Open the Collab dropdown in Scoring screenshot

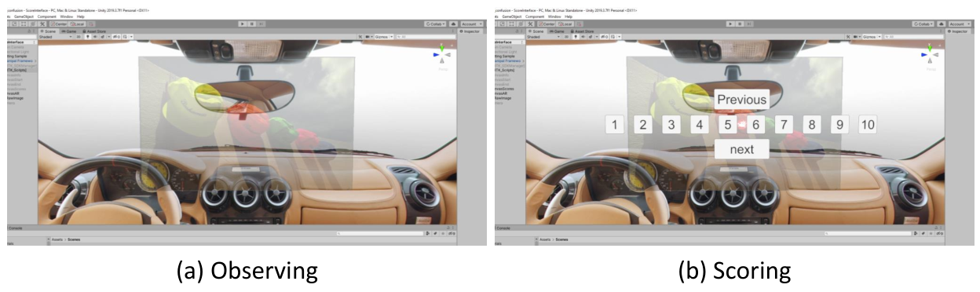923,24
